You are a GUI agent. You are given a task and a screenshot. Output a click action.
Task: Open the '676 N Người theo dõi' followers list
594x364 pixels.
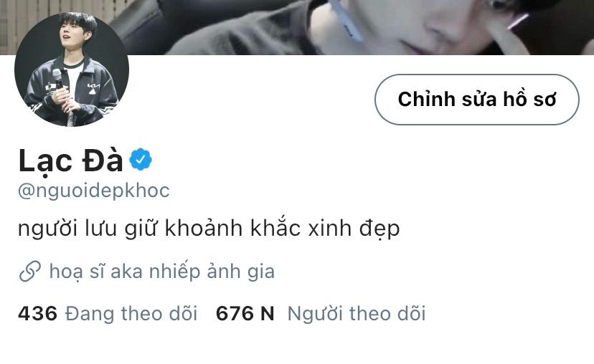click(321, 314)
